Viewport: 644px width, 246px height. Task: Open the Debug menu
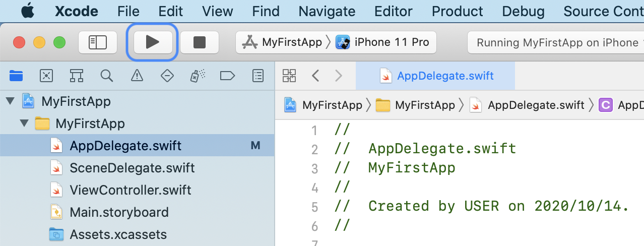[524, 11]
